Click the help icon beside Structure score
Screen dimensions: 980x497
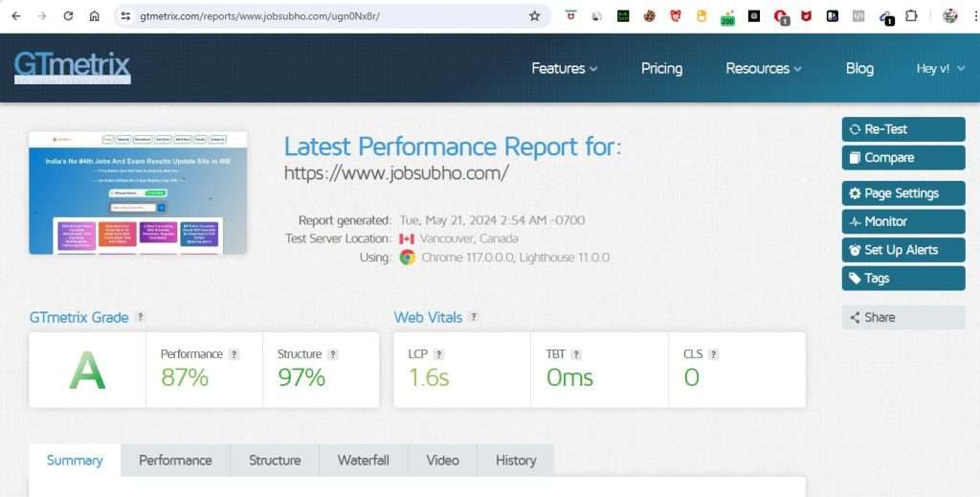tap(333, 354)
